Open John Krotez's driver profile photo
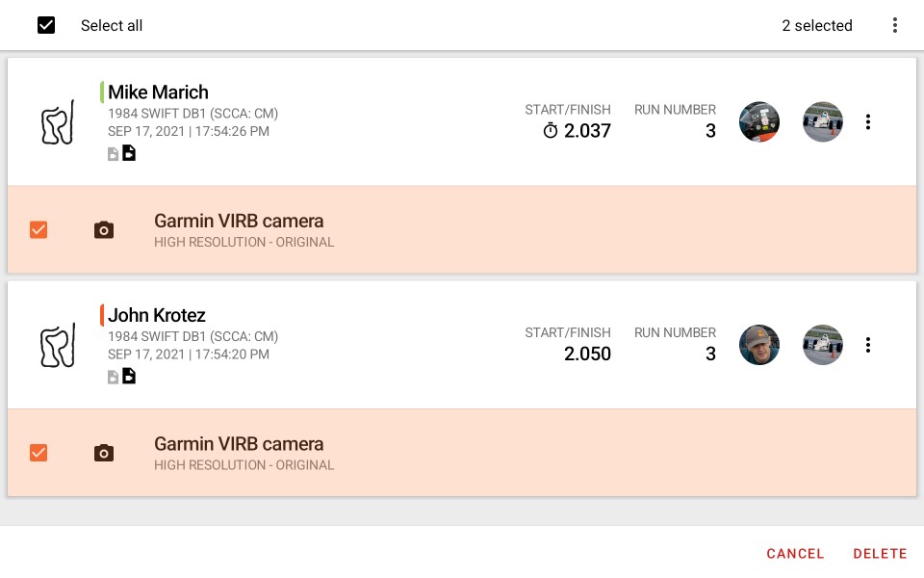This screenshot has height=578, width=924. click(759, 345)
